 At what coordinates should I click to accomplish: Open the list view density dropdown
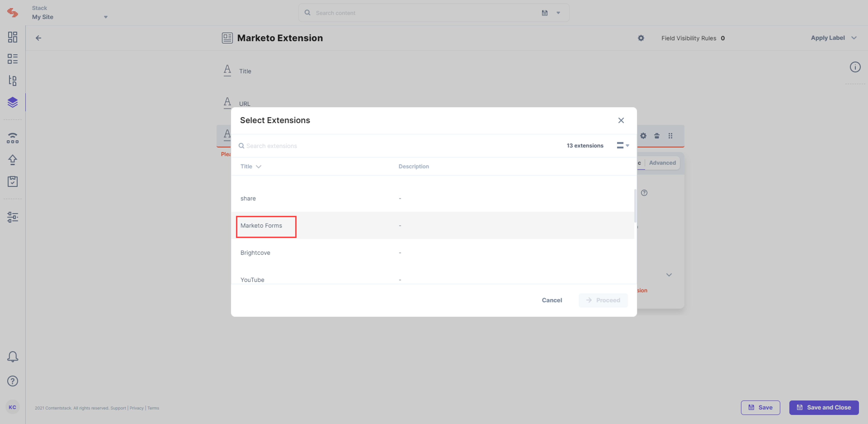point(623,145)
